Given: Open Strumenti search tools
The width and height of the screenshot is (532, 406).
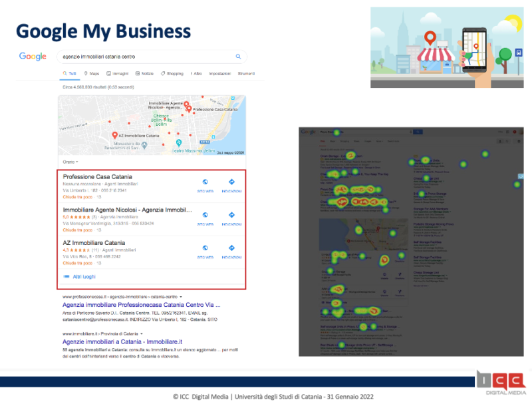Looking at the screenshot, I should pyautogui.click(x=246, y=74).
